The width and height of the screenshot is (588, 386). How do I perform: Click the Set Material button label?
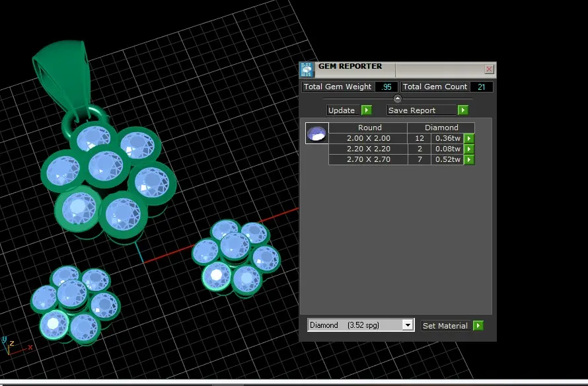(445, 326)
